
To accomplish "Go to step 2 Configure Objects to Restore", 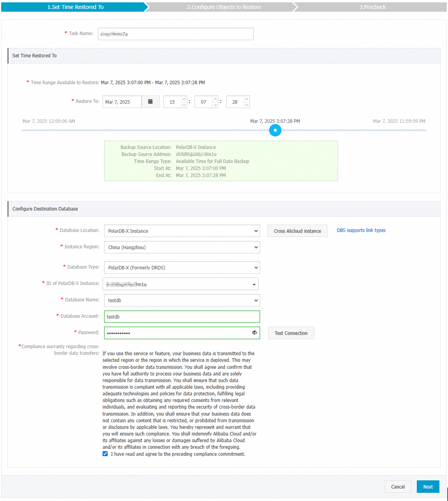I will click(x=224, y=7).
